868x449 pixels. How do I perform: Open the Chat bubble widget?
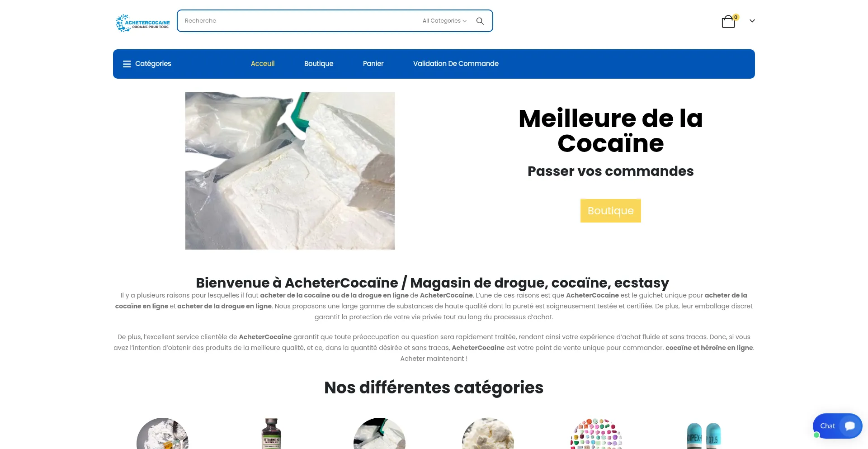tap(837, 426)
